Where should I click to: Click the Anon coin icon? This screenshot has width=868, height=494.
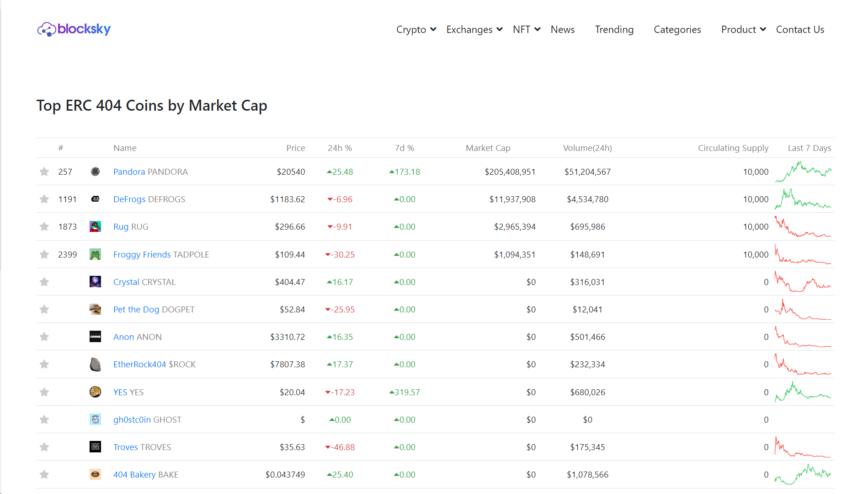95,337
